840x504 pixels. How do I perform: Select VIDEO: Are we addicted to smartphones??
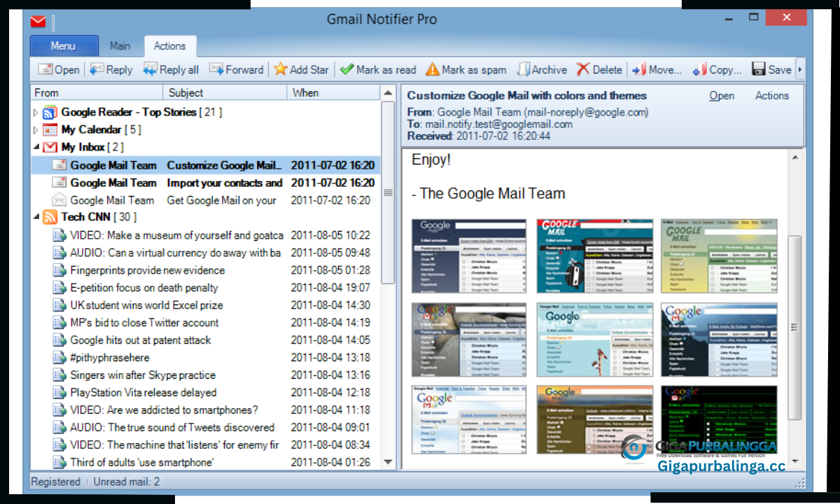(x=206, y=410)
